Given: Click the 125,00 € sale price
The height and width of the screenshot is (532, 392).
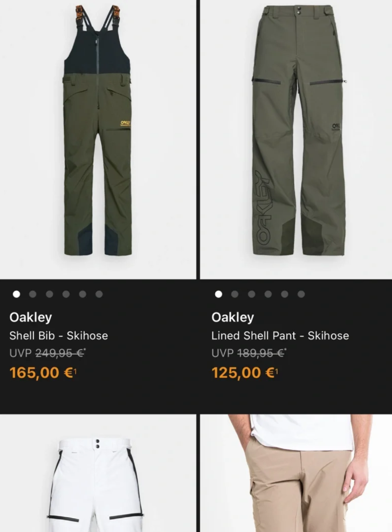Looking at the screenshot, I should [x=245, y=372].
